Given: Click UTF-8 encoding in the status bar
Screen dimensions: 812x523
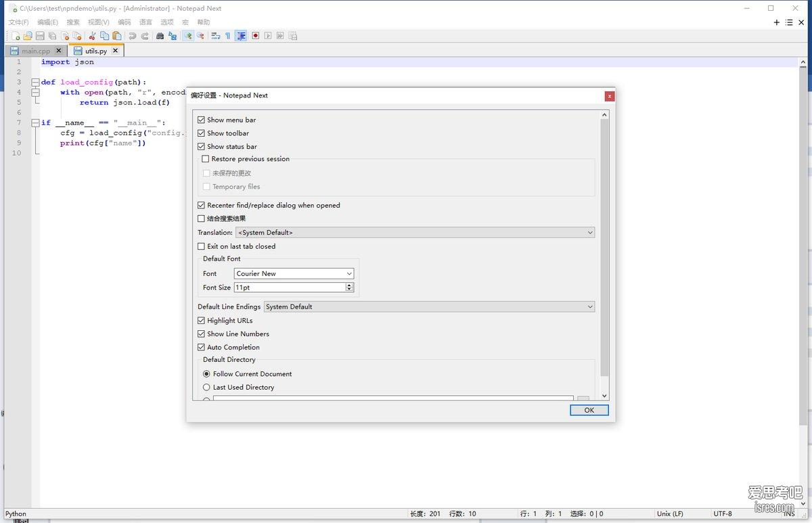Looking at the screenshot, I should click(722, 514).
